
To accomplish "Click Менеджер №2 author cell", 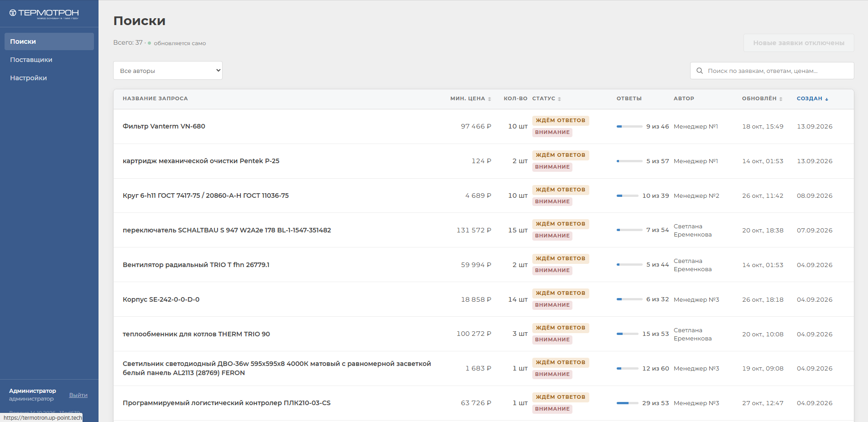I will pyautogui.click(x=696, y=196).
